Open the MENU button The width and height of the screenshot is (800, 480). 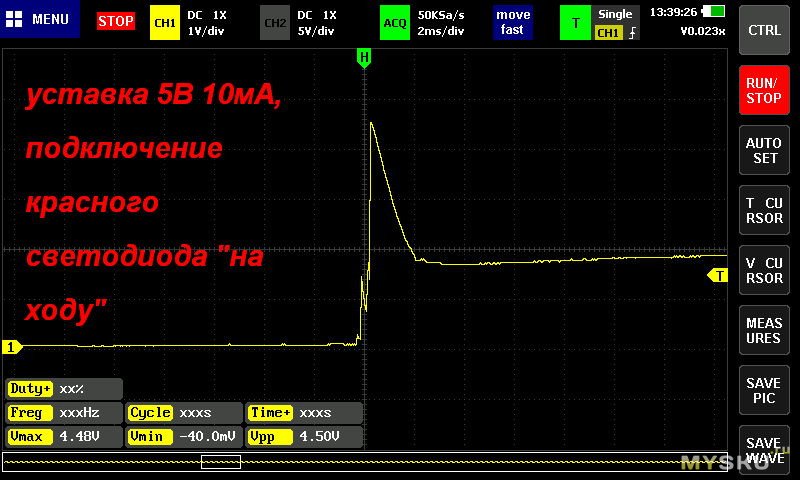[40, 19]
